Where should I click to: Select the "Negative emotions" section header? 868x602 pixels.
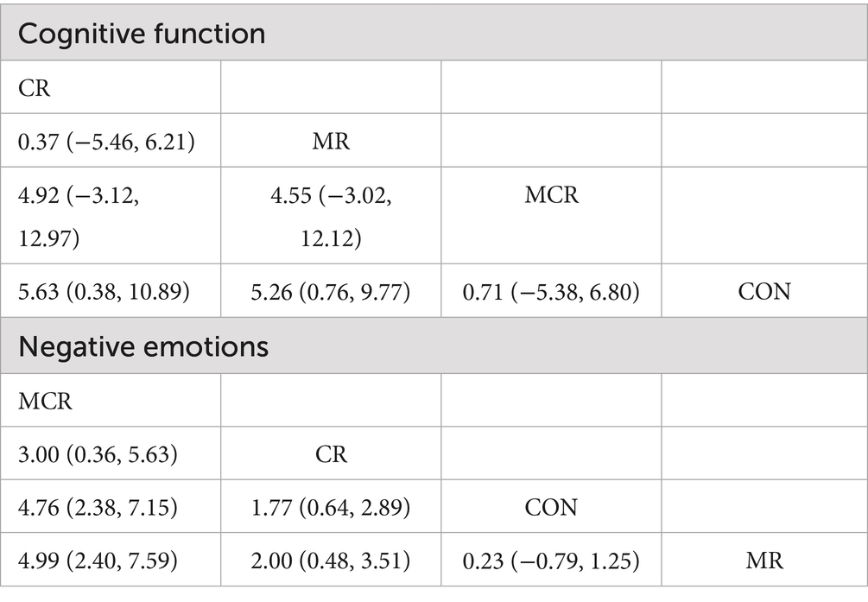pos(143,347)
